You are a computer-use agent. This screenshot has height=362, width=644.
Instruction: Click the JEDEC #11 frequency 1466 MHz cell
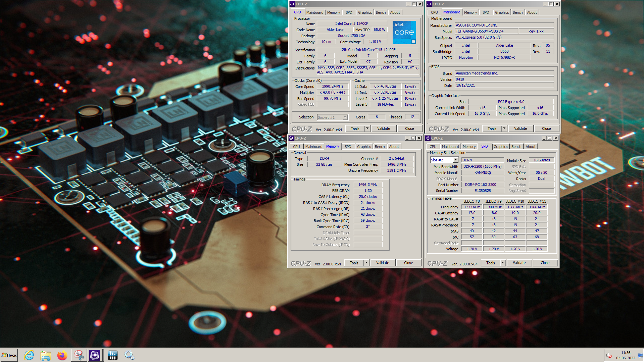point(537,207)
